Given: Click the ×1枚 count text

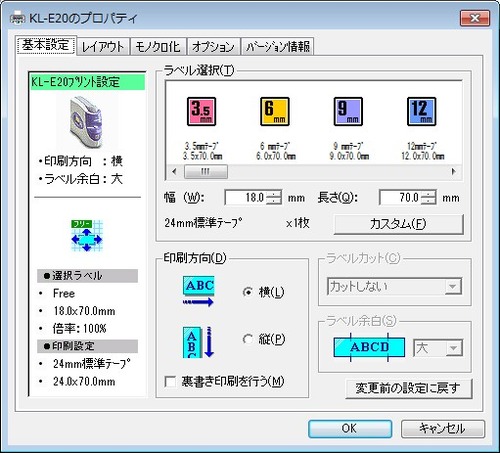Looking at the screenshot, I should click(298, 223).
